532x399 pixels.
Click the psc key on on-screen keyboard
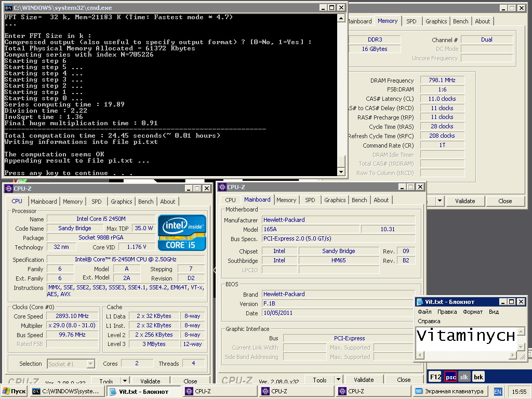click(450, 377)
